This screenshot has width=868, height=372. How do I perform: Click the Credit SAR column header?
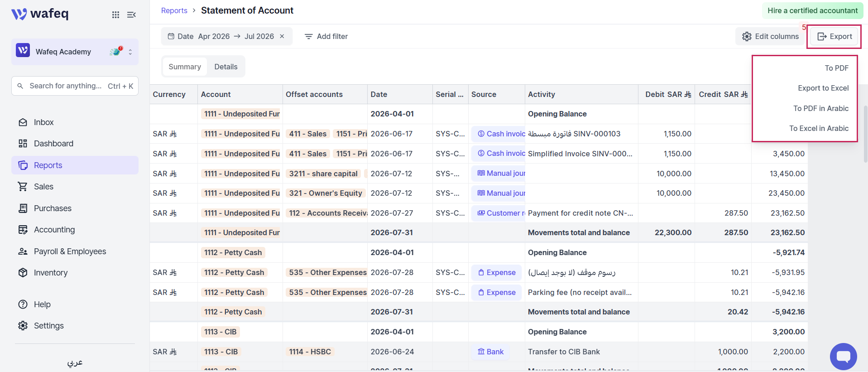point(723,94)
